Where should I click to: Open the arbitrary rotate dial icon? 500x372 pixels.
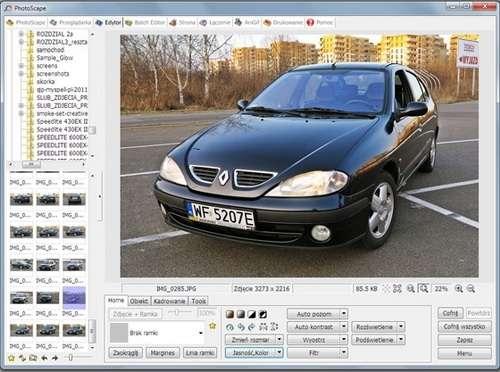pos(230,327)
